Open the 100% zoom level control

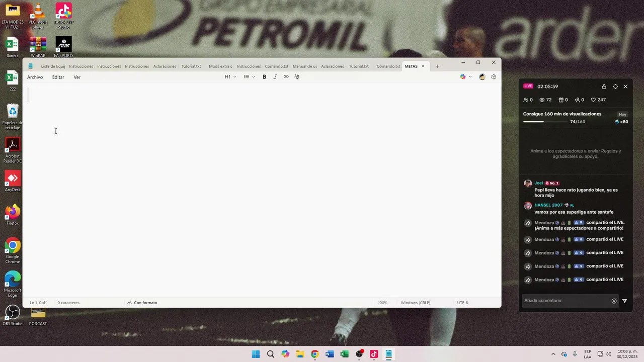[x=382, y=303]
